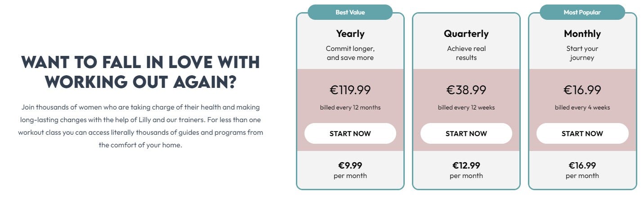Click the €16.99 price in pink area

tap(582, 90)
